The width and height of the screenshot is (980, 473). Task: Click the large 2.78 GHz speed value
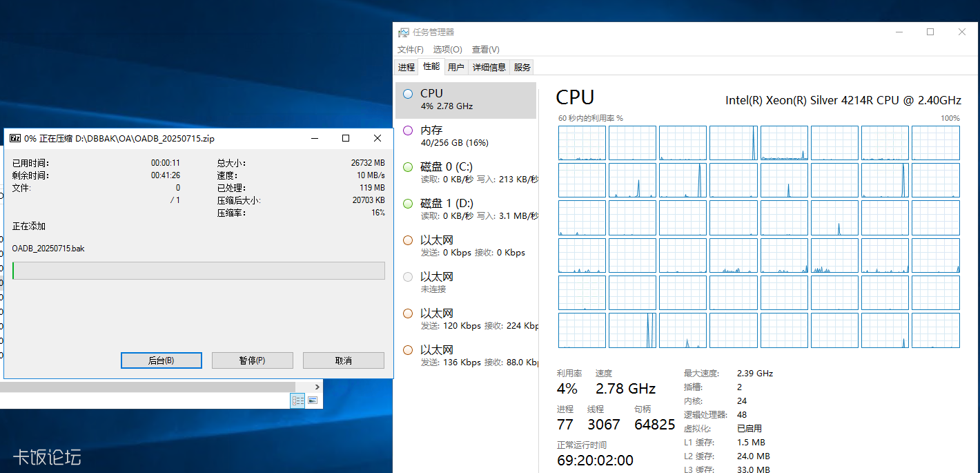(x=626, y=388)
